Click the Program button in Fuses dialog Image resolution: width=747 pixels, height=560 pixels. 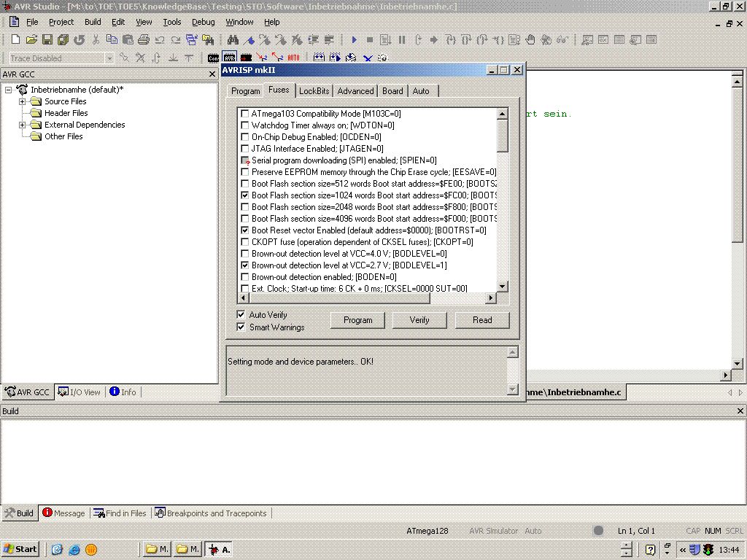click(x=357, y=320)
